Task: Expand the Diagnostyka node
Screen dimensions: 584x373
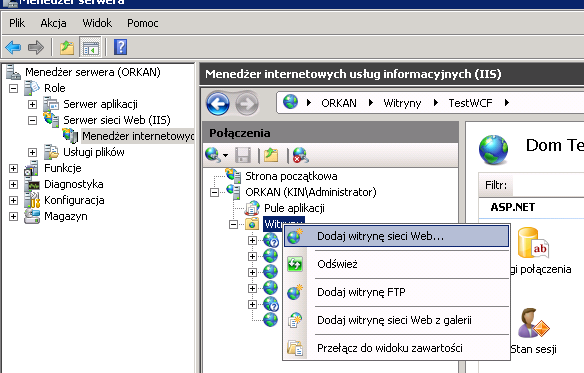Action: pos(13,184)
